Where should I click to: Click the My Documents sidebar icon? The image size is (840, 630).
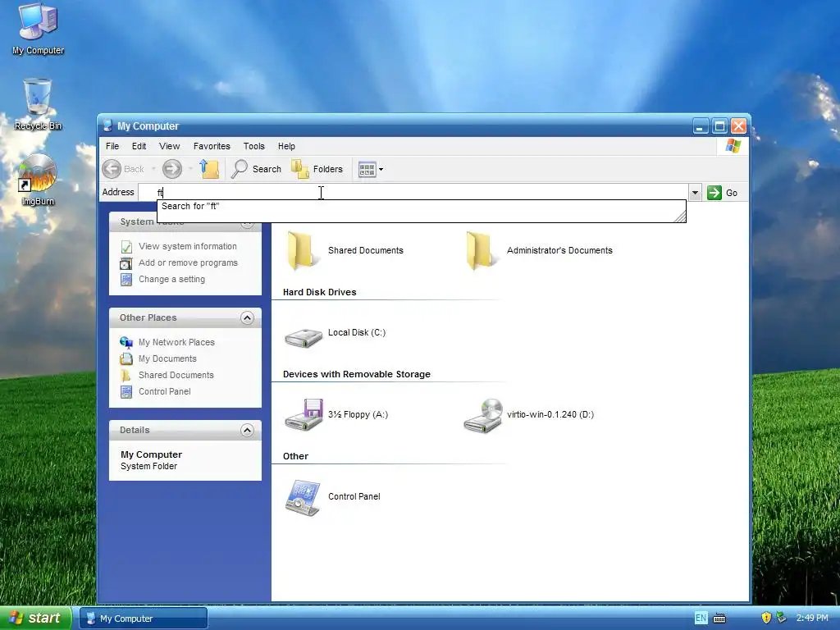pyautogui.click(x=126, y=359)
